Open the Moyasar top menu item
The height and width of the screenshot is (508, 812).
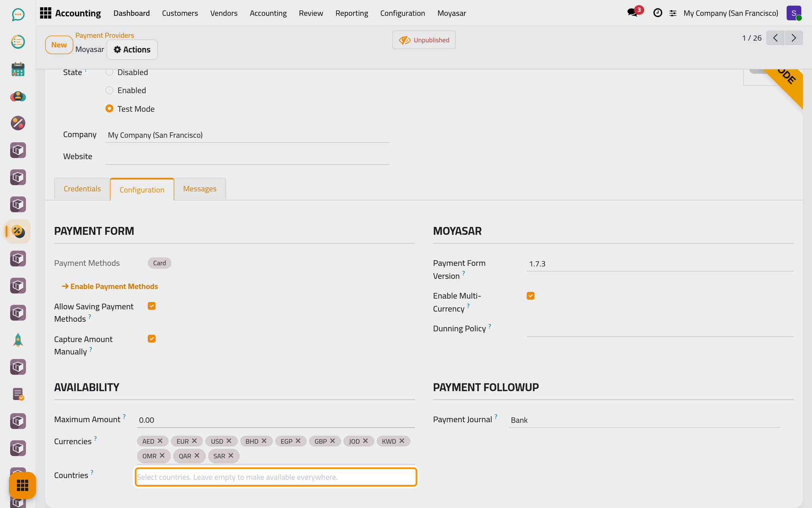click(452, 13)
